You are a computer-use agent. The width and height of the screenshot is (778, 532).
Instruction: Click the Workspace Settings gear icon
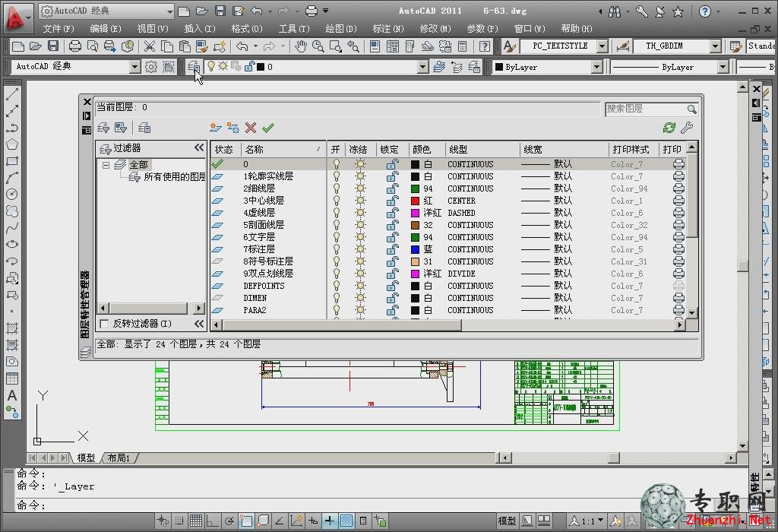(151, 67)
